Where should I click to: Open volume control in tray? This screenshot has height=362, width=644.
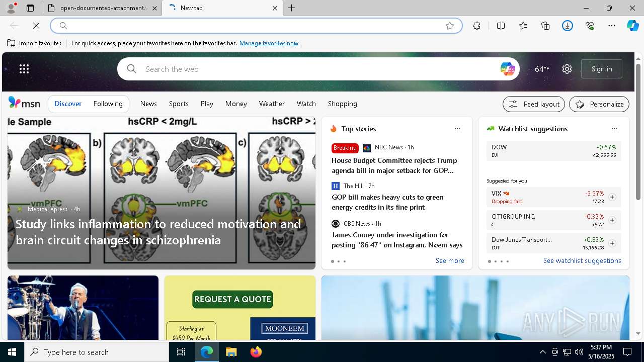[579, 352]
